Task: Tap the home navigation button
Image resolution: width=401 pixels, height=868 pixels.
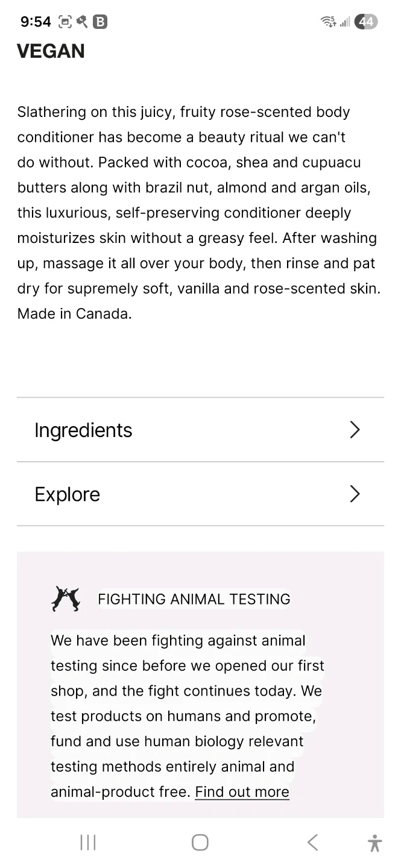Action: click(200, 842)
